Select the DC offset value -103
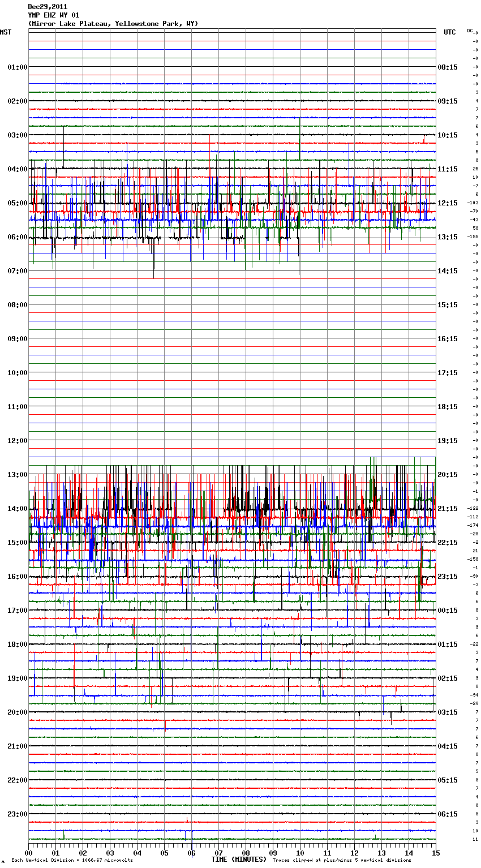The width and height of the screenshot is (481, 868). pyautogui.click(x=473, y=203)
